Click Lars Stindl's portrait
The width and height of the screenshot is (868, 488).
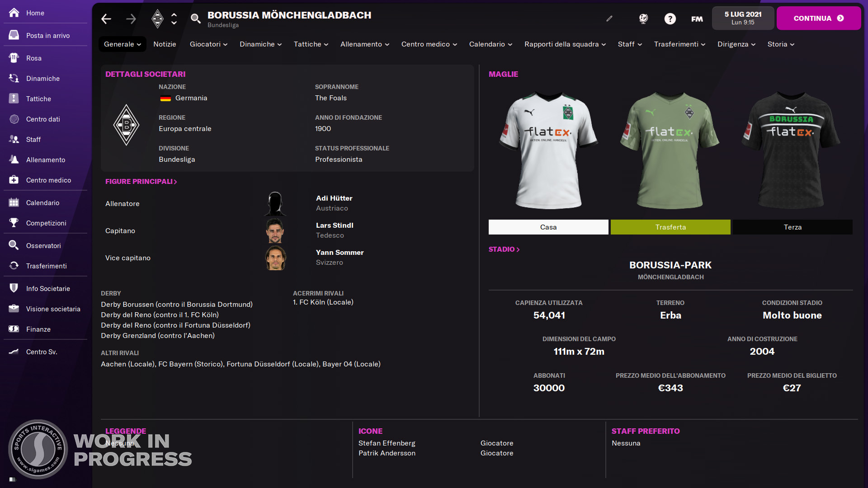coord(275,230)
